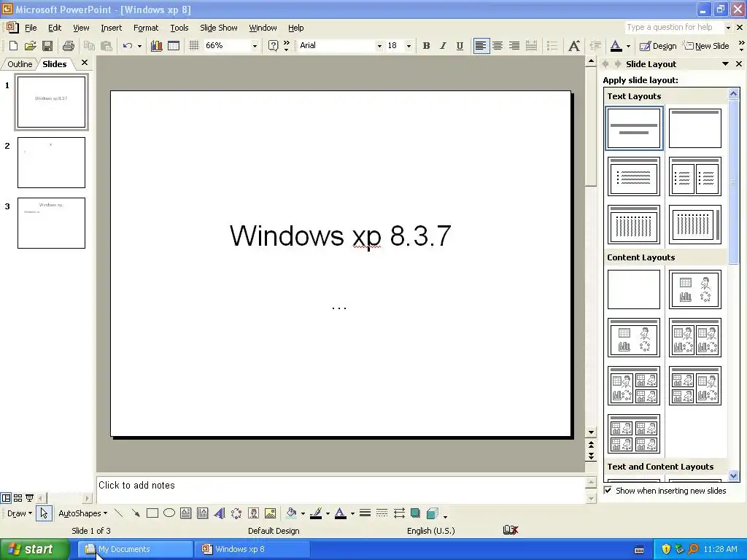This screenshot has width=747, height=560.
Task: Open the Tools menu
Action: click(179, 28)
